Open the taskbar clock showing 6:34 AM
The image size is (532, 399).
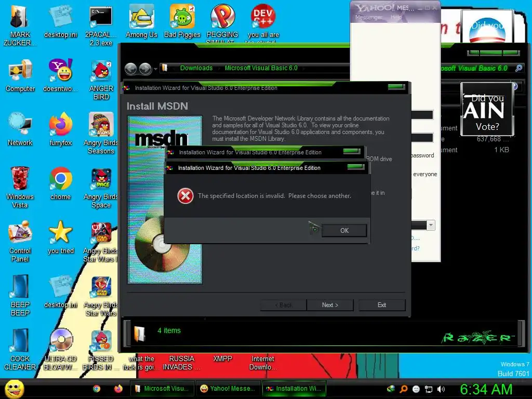click(x=486, y=389)
